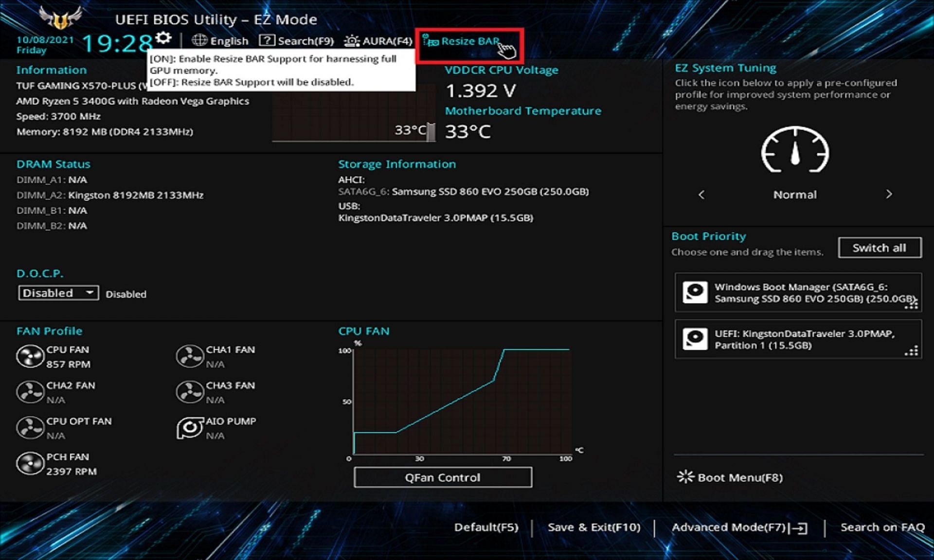934x560 pixels.
Task: Click the AIO PUMP icon
Action: [190, 428]
